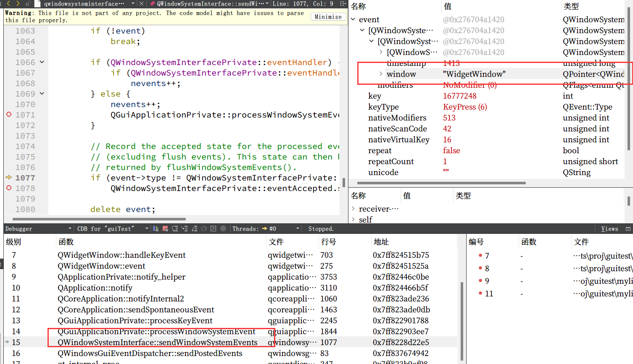Open the Views menu button
The image size is (633, 364).
tap(609, 228)
